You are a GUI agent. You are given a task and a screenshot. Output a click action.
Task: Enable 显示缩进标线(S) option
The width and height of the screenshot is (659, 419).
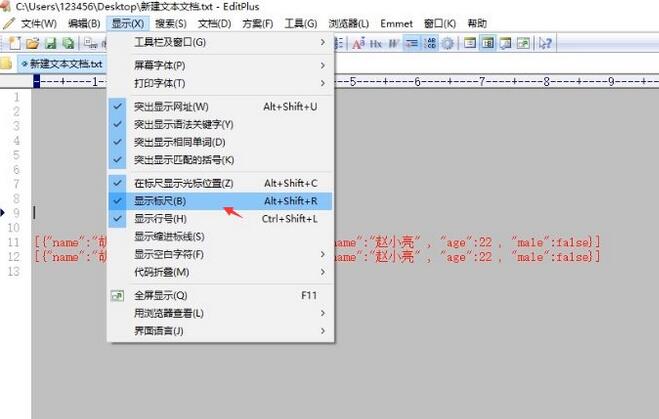[x=221, y=236]
